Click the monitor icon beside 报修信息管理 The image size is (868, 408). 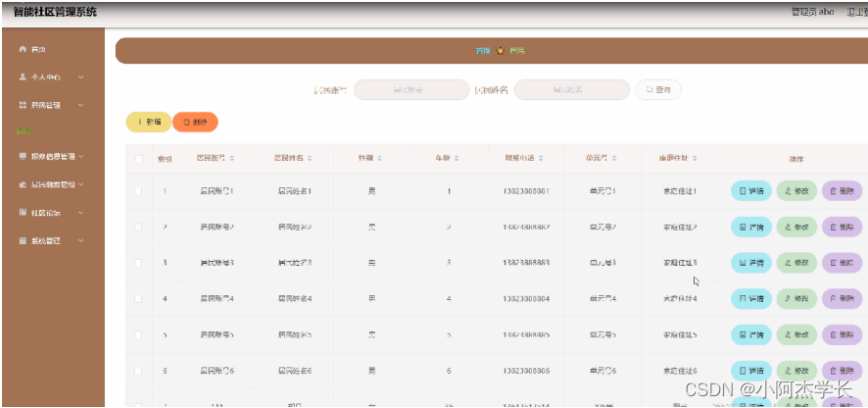click(23, 156)
